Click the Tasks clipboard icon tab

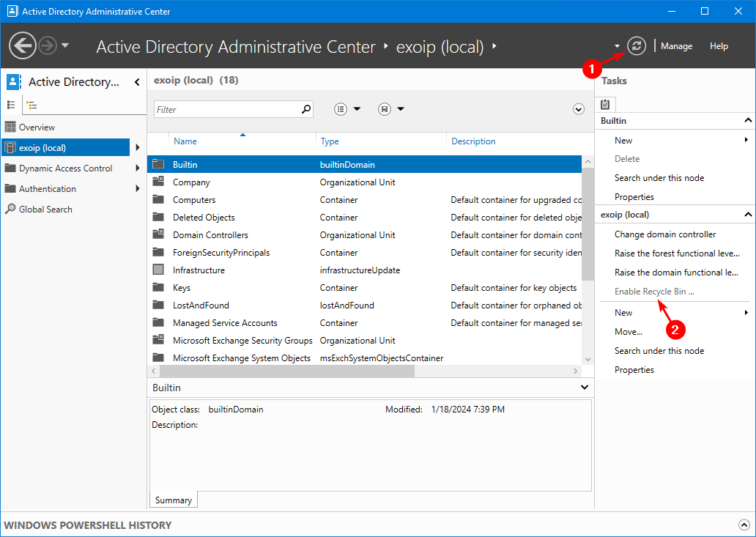(606, 104)
